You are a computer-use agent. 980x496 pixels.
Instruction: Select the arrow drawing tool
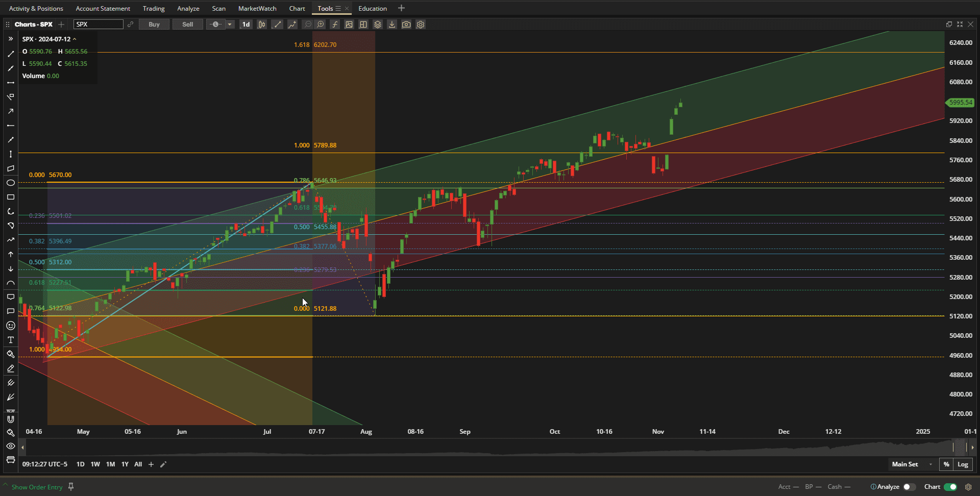[x=10, y=111]
